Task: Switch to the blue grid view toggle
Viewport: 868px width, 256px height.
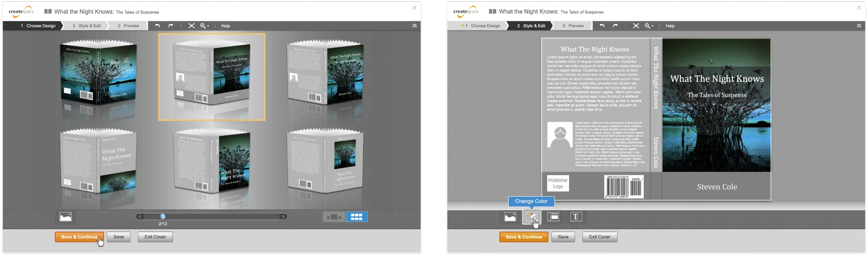Action: [x=357, y=217]
